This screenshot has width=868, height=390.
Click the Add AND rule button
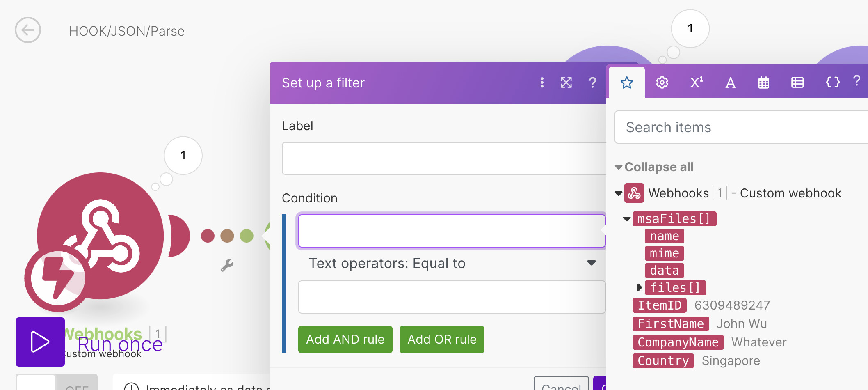point(345,340)
